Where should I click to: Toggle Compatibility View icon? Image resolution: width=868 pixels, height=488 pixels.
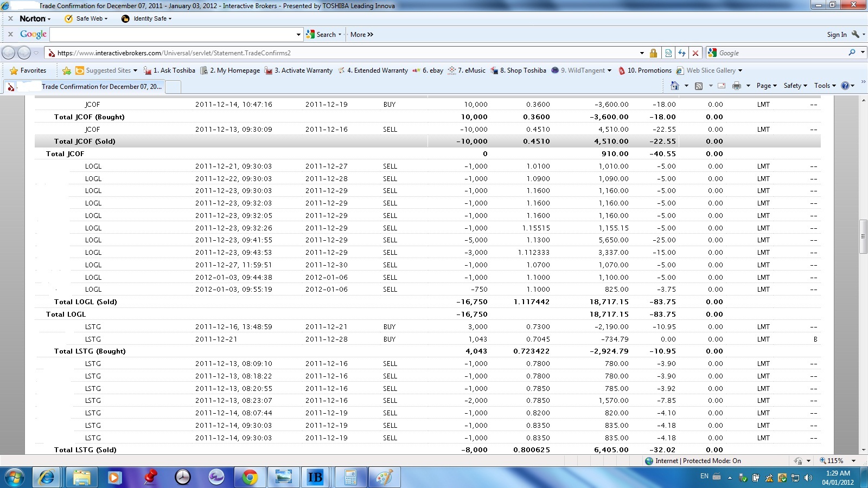coord(668,53)
